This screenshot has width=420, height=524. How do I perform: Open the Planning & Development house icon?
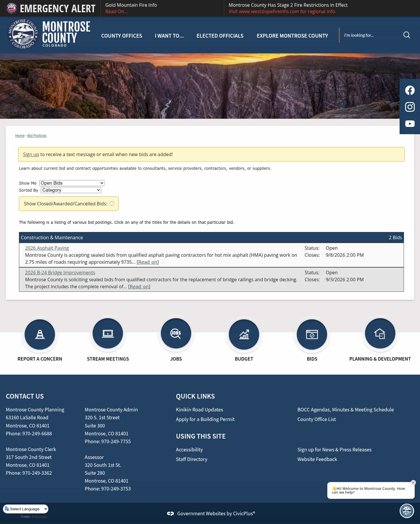pos(380,333)
